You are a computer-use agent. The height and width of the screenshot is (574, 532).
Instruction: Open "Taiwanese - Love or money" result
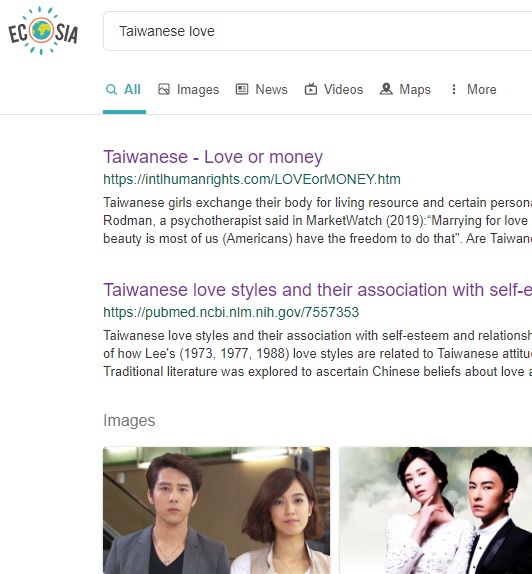[213, 157]
